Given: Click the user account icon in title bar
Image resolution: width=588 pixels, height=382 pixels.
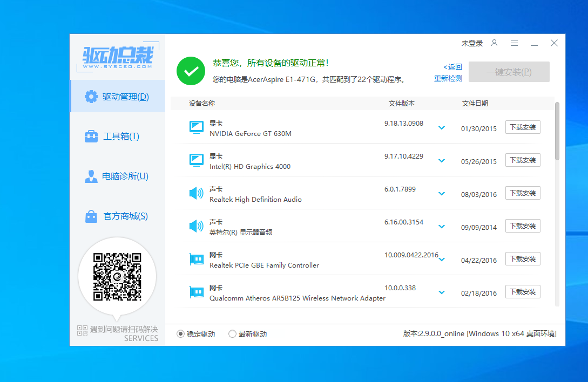Looking at the screenshot, I should [x=494, y=43].
